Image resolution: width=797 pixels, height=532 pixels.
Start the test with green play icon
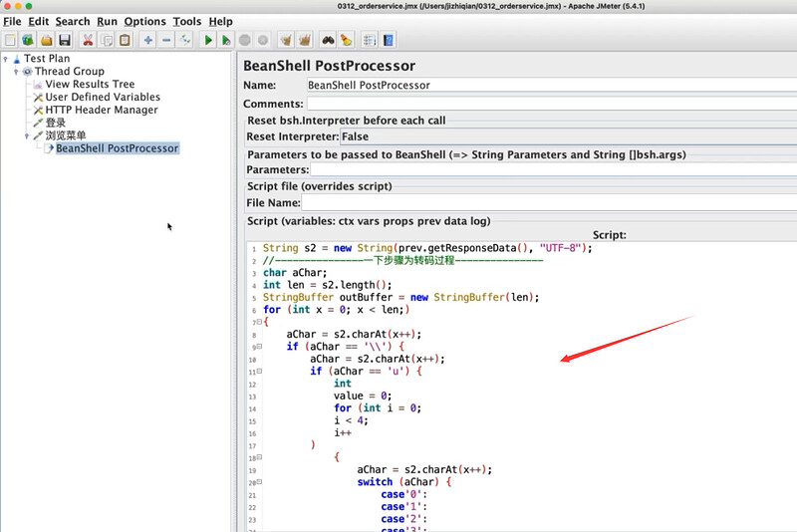[x=208, y=40]
